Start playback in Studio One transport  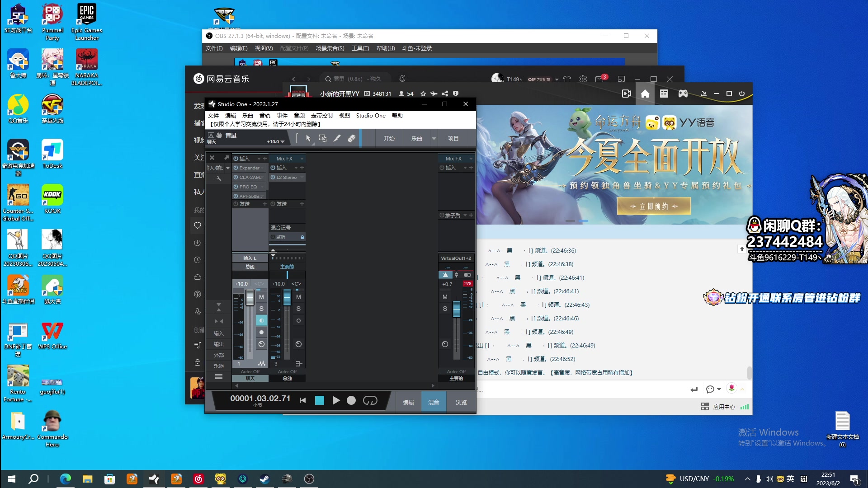pos(336,400)
